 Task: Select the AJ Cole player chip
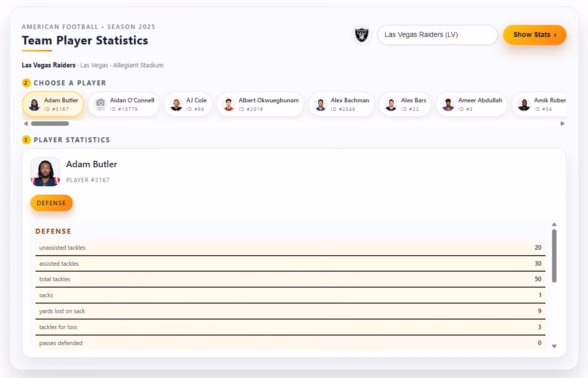[x=188, y=104]
